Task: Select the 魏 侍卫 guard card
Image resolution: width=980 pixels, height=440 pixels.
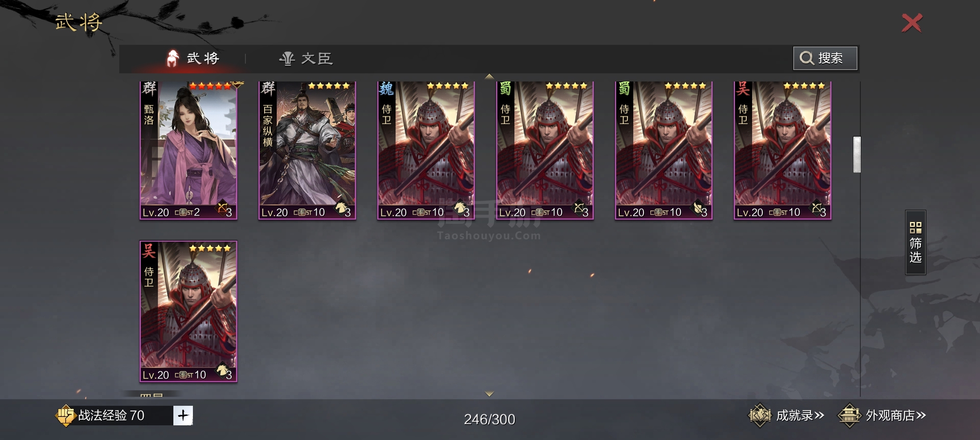Action: coord(426,150)
